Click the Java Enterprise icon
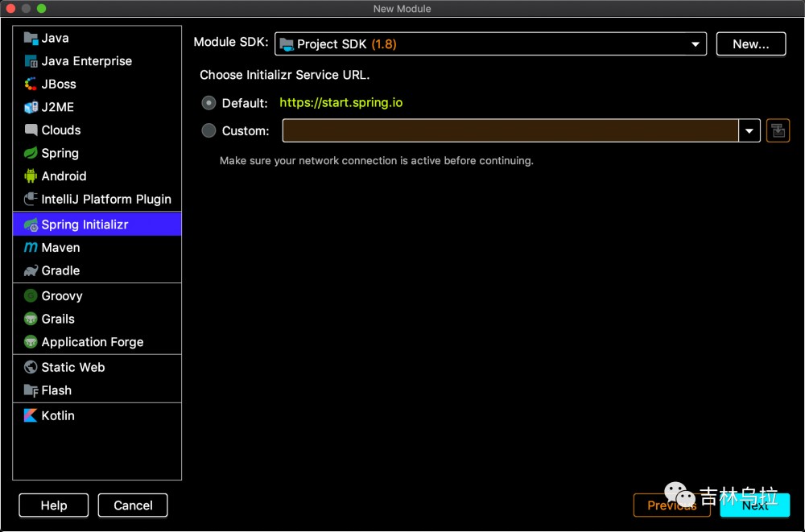This screenshot has width=805, height=532. (31, 61)
